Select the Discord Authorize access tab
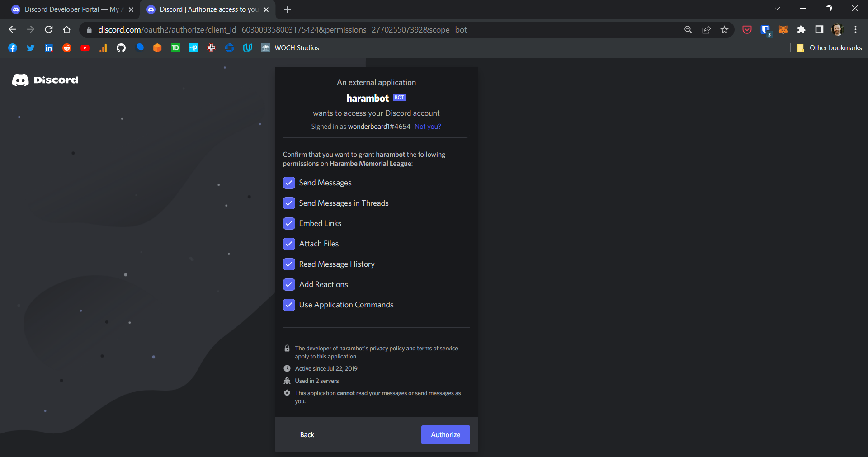This screenshot has height=457, width=868. (x=208, y=9)
